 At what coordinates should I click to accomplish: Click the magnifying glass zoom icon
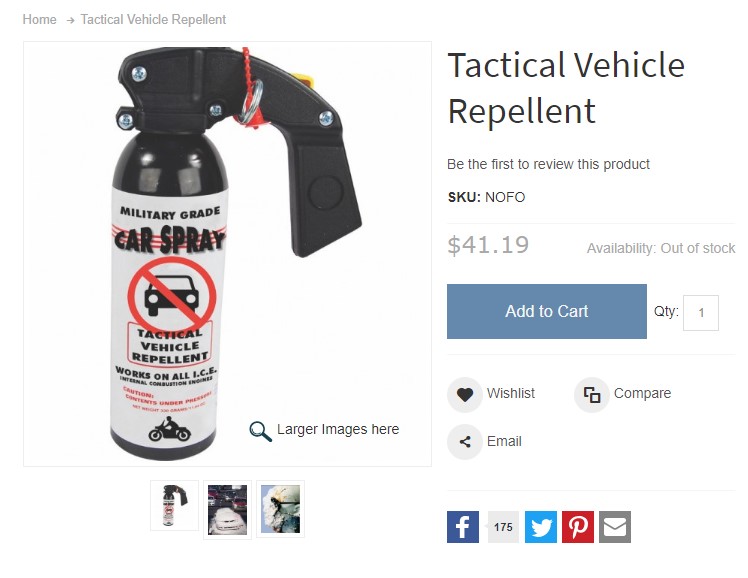260,431
